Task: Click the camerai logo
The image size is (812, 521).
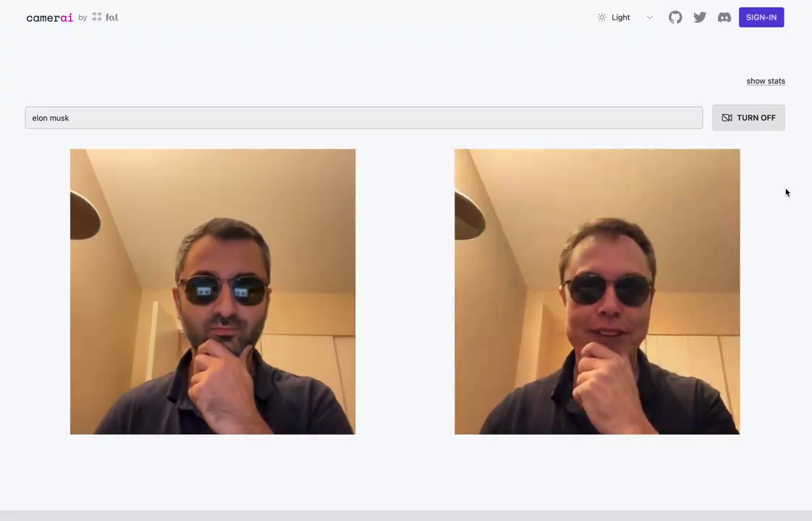Action: [50, 17]
